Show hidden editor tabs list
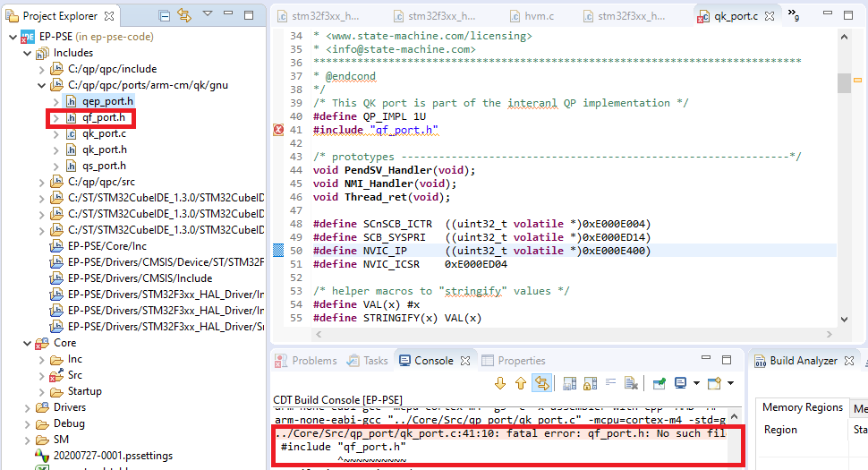Image resolution: width=868 pixels, height=470 pixels. [x=793, y=15]
